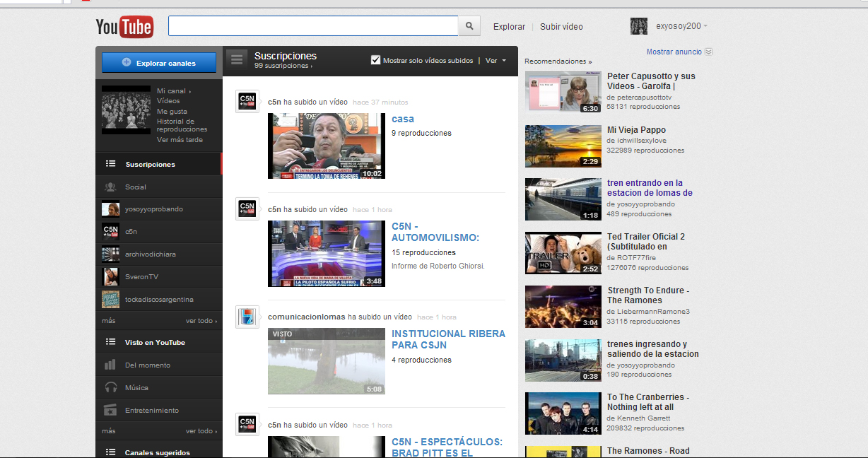Viewport: 868px width, 458px height.
Task: Click 'de petercapusottotv' channel name
Action: click(639, 97)
